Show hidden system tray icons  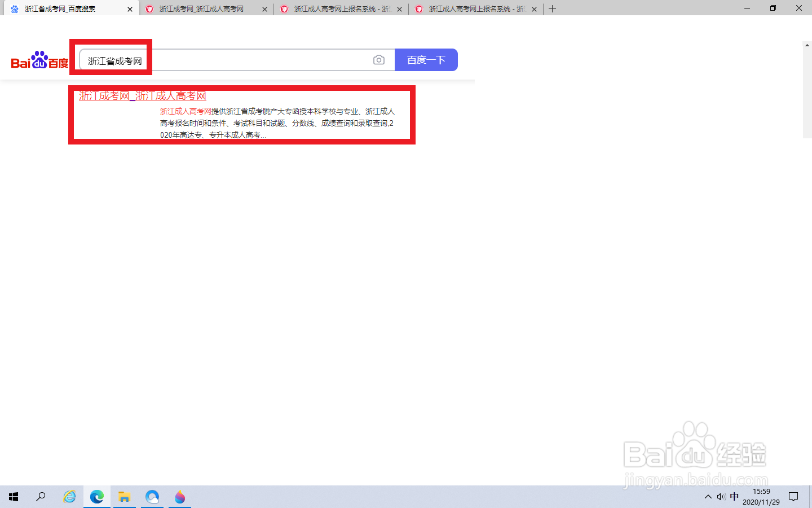point(708,497)
